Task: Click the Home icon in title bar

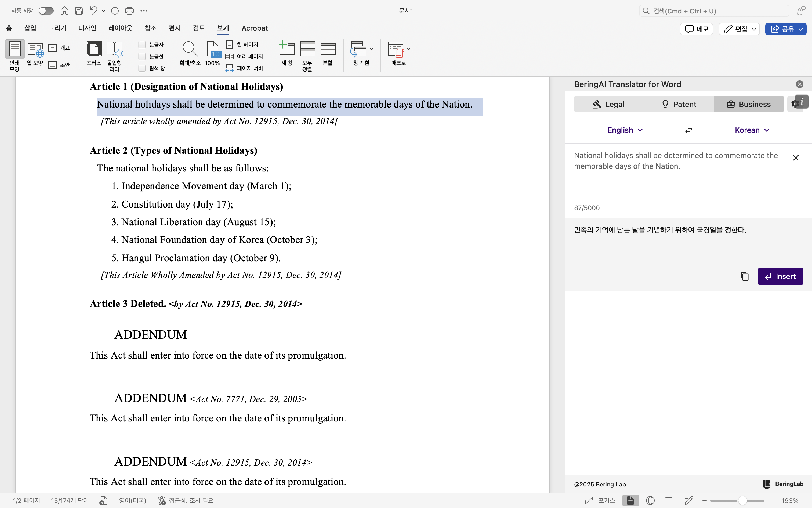Action: click(64, 11)
